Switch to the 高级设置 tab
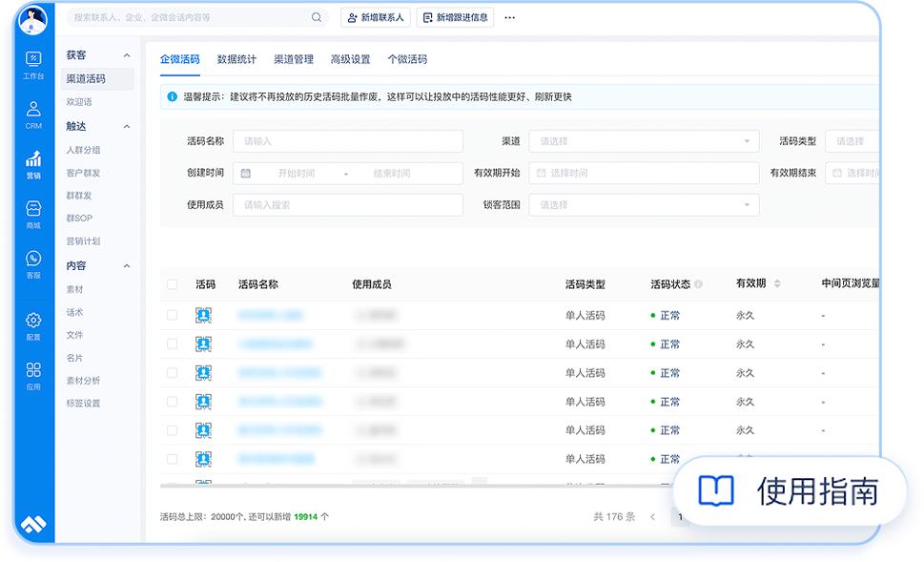The height and width of the screenshot is (562, 924). (x=350, y=59)
